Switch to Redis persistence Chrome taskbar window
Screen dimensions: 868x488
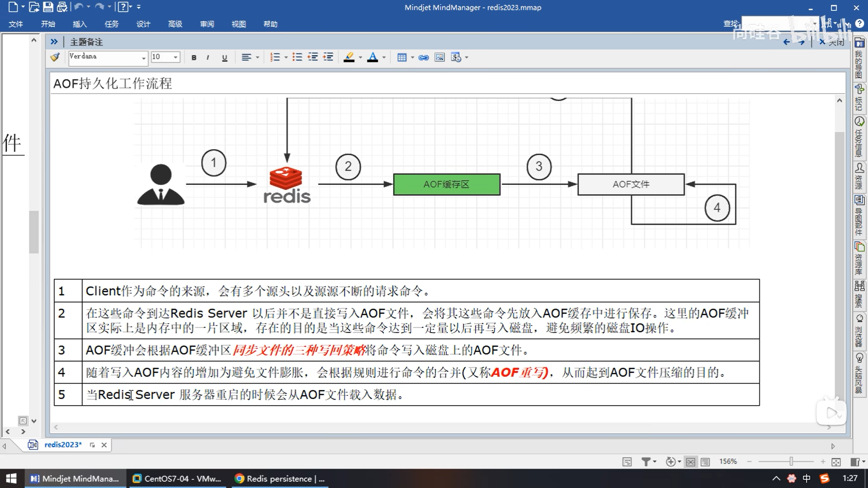tap(280, 479)
